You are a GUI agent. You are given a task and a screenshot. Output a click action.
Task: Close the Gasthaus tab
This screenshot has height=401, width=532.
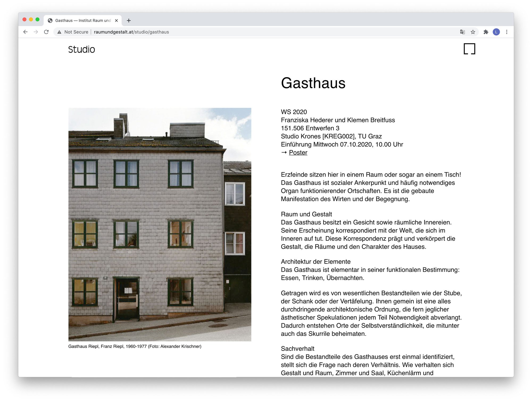[x=116, y=20]
